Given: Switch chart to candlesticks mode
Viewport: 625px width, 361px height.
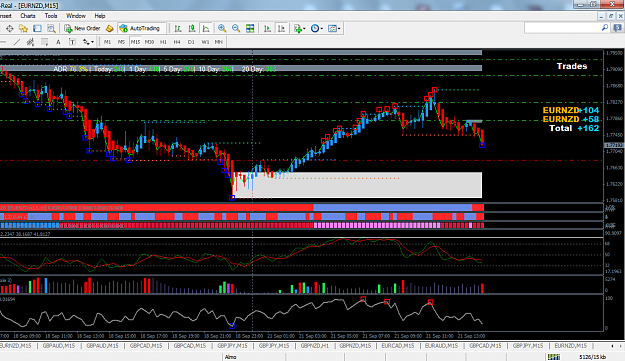Looking at the screenshot, I should click(192, 28).
